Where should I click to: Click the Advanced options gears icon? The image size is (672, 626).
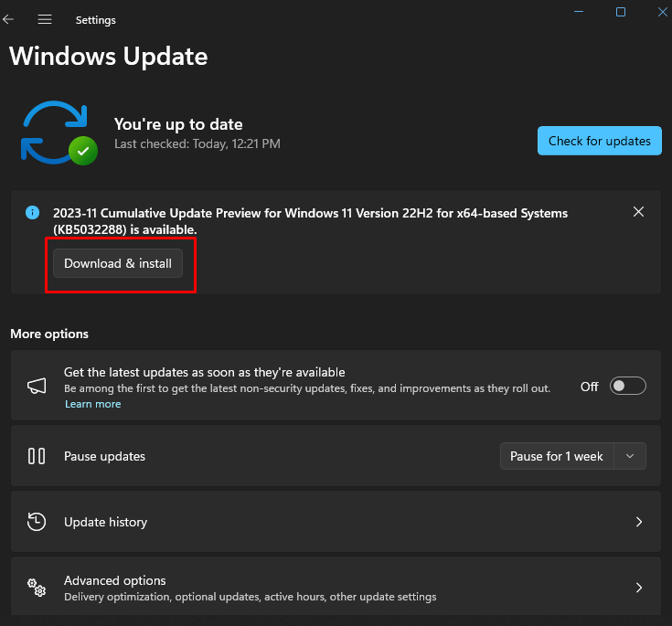[x=37, y=588]
